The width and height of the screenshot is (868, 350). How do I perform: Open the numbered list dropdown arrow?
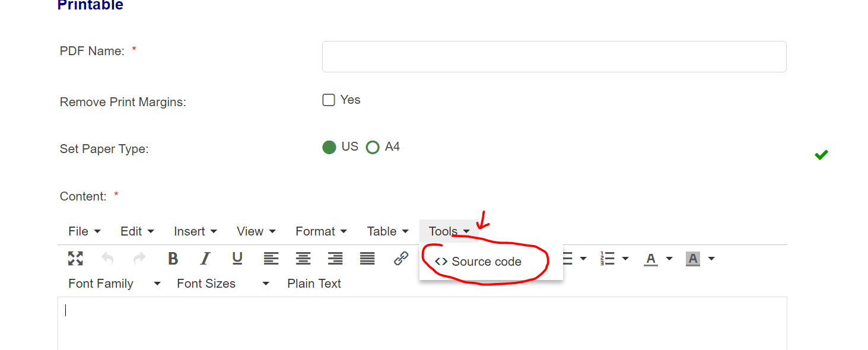click(626, 259)
